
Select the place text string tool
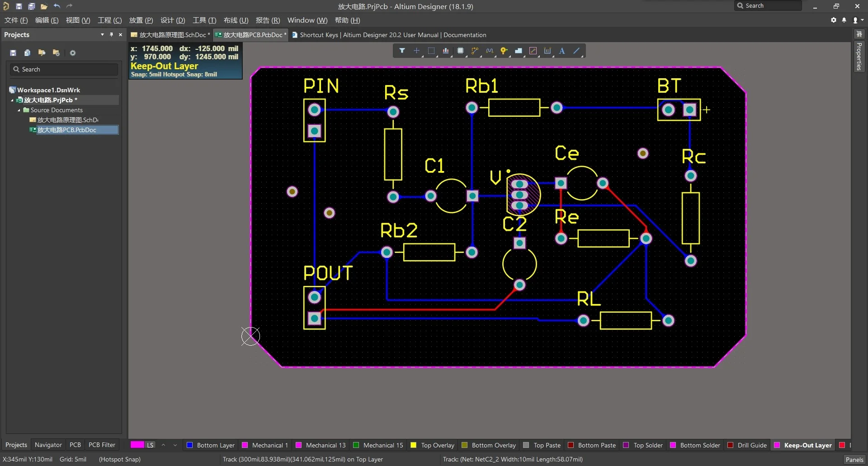pos(562,51)
